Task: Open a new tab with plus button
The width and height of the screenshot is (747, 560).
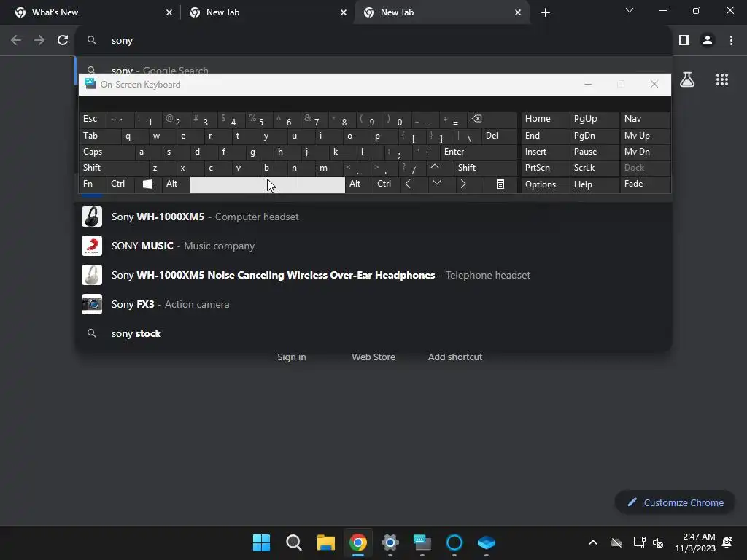Action: tap(546, 12)
